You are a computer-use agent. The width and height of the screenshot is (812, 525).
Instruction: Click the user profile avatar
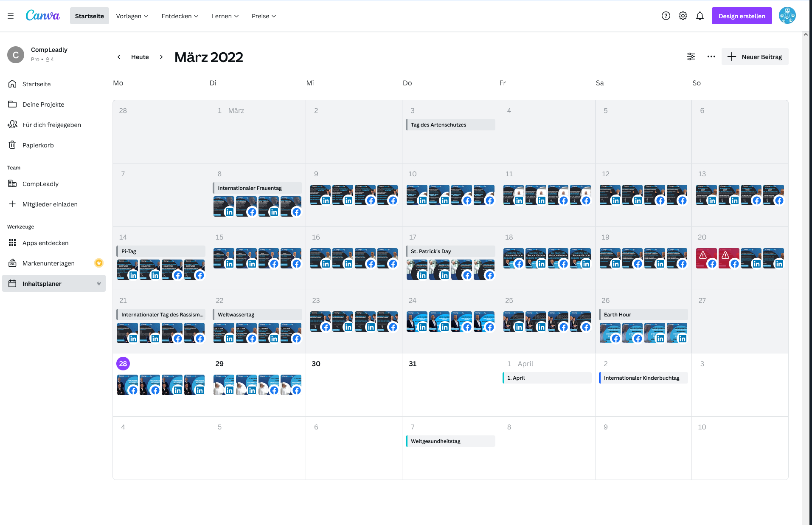click(x=787, y=16)
